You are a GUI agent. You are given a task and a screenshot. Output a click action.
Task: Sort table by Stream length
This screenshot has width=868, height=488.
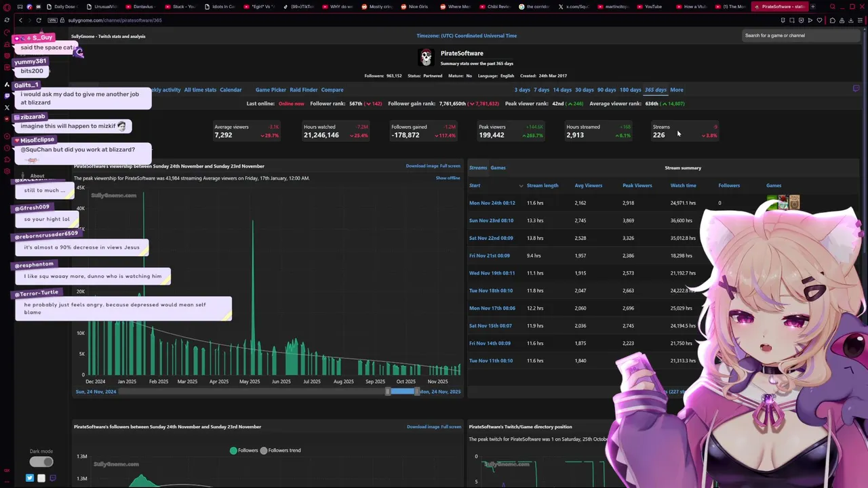coord(542,186)
